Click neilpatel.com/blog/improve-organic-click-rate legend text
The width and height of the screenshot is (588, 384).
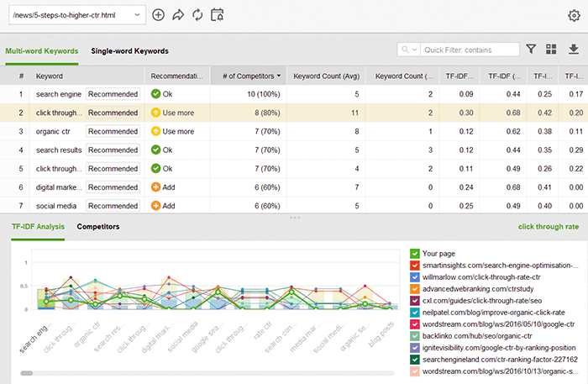494,313
